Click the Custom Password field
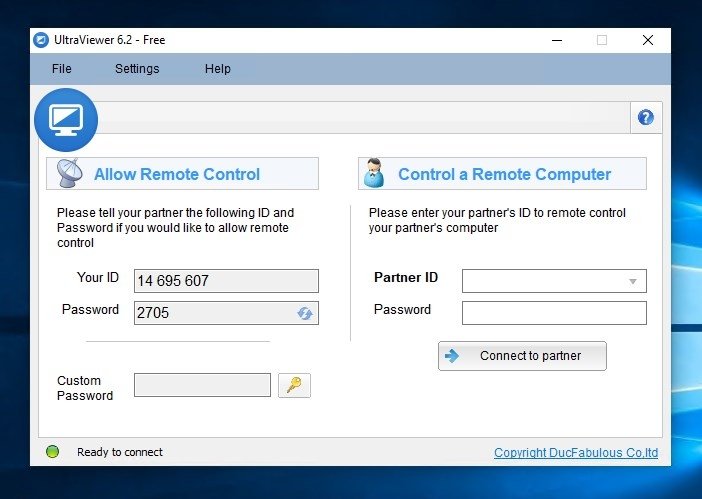This screenshot has height=499, width=702. (x=202, y=385)
